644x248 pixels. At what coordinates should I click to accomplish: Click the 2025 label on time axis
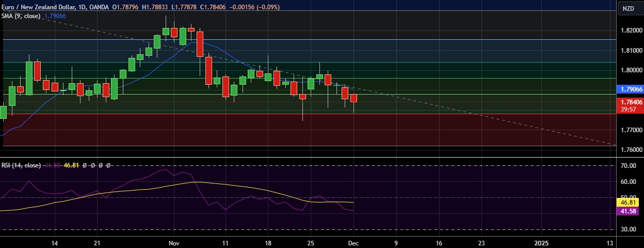tap(541, 242)
